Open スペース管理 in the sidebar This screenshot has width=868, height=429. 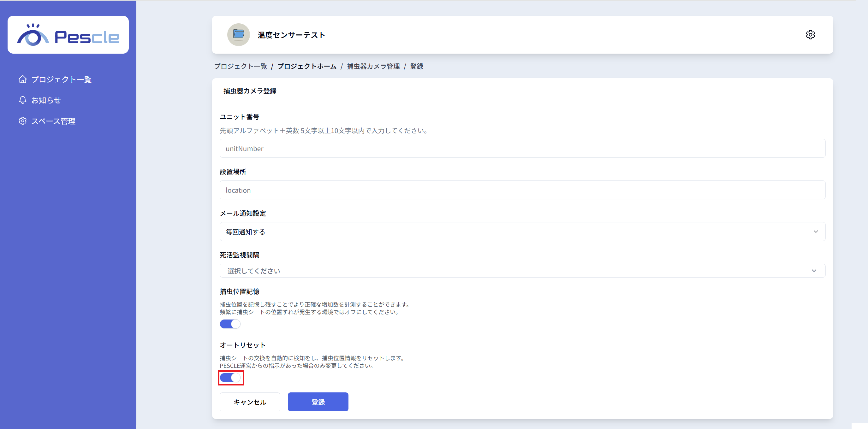pyautogui.click(x=53, y=121)
